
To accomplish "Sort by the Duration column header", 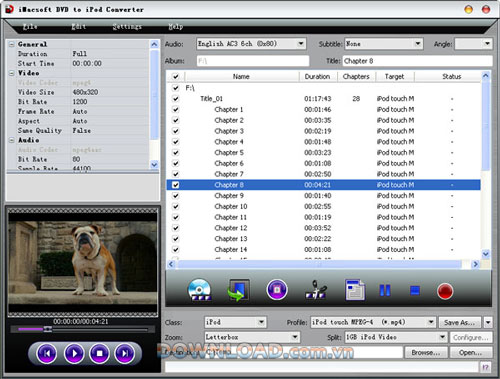I will point(317,77).
